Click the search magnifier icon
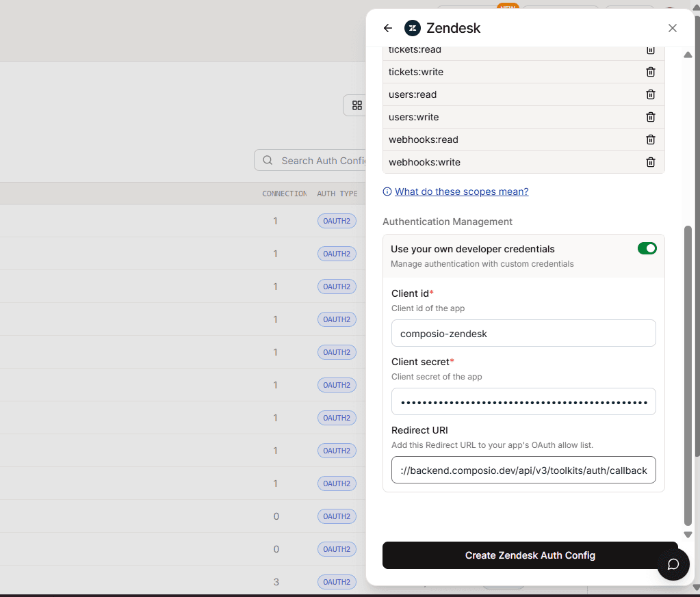The width and height of the screenshot is (700, 597). point(268,160)
